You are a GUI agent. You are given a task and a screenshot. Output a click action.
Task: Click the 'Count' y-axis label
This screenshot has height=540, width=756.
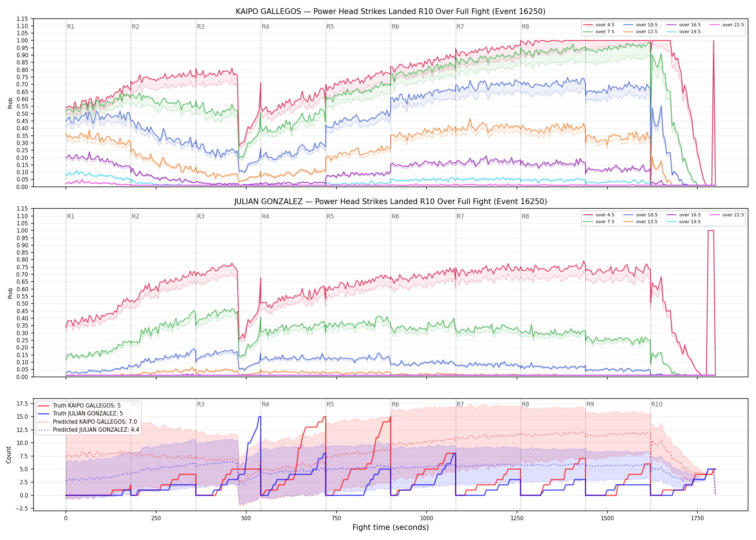(x=9, y=455)
